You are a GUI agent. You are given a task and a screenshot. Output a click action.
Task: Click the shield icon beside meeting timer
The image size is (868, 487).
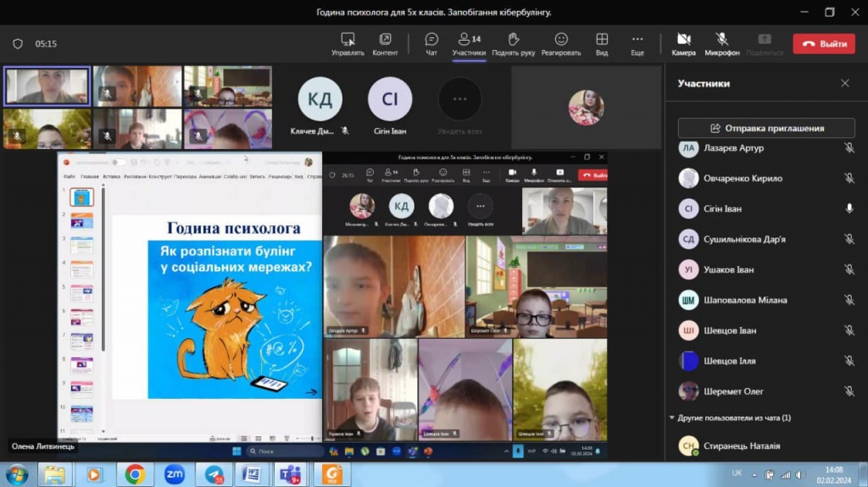18,43
